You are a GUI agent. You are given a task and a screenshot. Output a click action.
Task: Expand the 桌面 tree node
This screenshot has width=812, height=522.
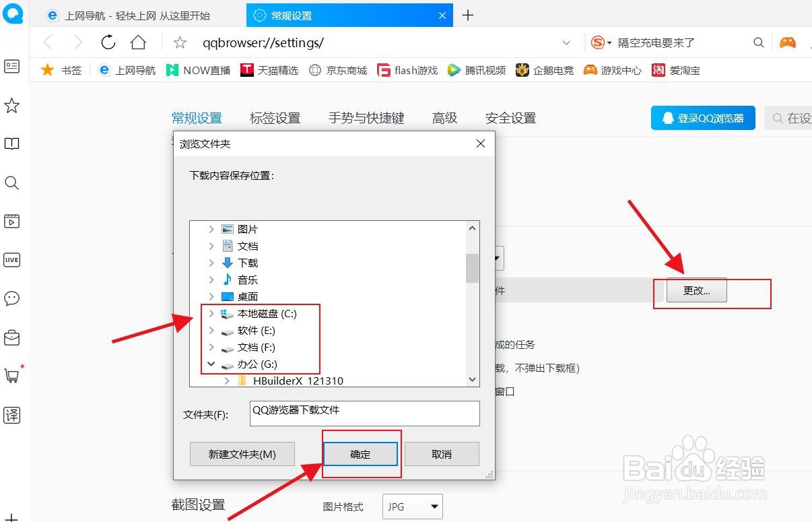click(x=211, y=296)
